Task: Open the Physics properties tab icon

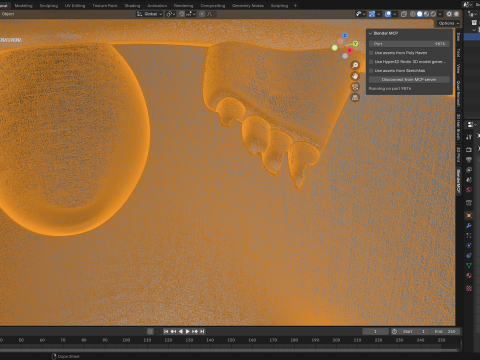Action: pyautogui.click(x=469, y=246)
